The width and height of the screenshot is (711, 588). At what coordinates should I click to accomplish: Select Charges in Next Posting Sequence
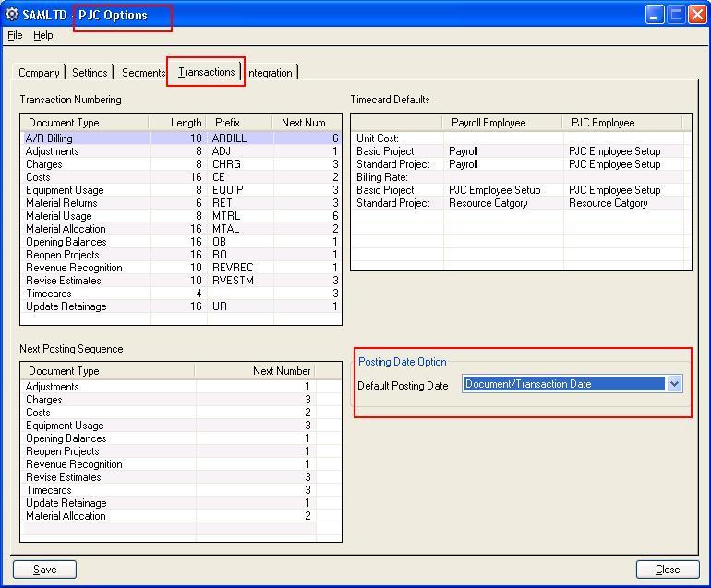[x=170, y=400]
